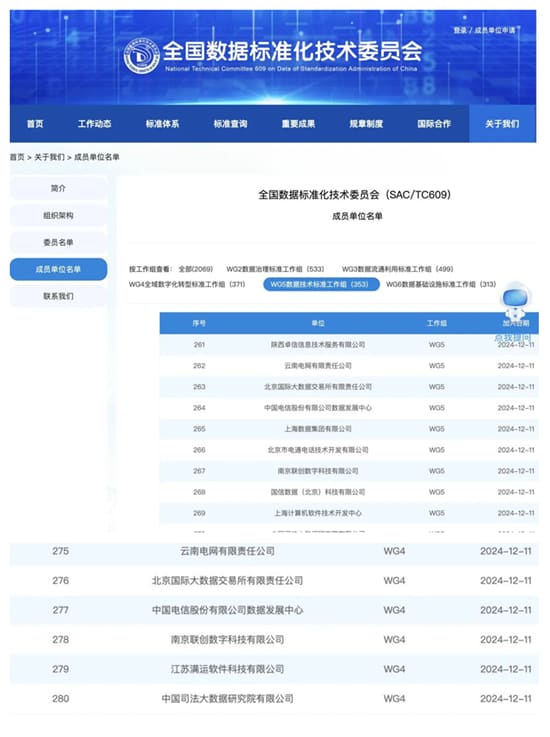This screenshot has width=550, height=737.
Task: Click 江苏满运软件科技有限公司 in row 279
Action: click(227, 669)
